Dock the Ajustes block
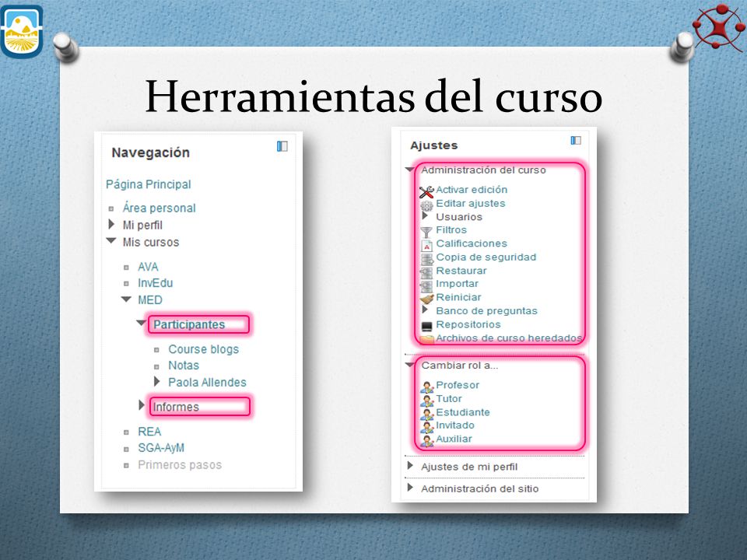The width and height of the screenshot is (747, 560). point(576,140)
